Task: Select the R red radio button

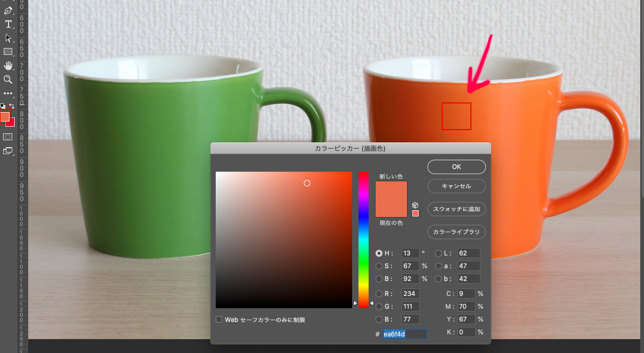Action: click(x=379, y=294)
